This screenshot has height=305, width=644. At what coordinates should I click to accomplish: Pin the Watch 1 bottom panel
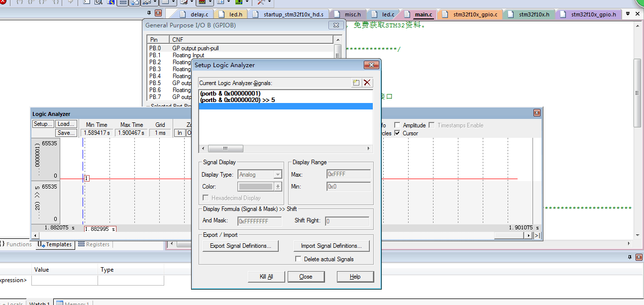click(630, 257)
